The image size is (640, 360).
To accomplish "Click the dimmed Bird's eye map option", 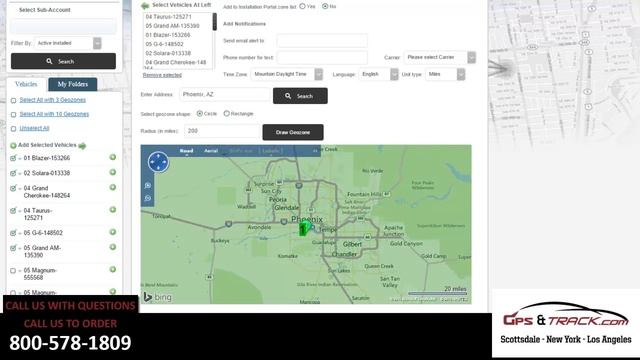I will tap(241, 151).
